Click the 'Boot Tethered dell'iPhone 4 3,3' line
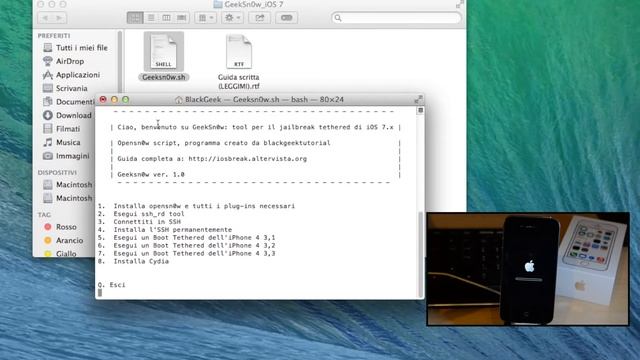 click(187, 253)
